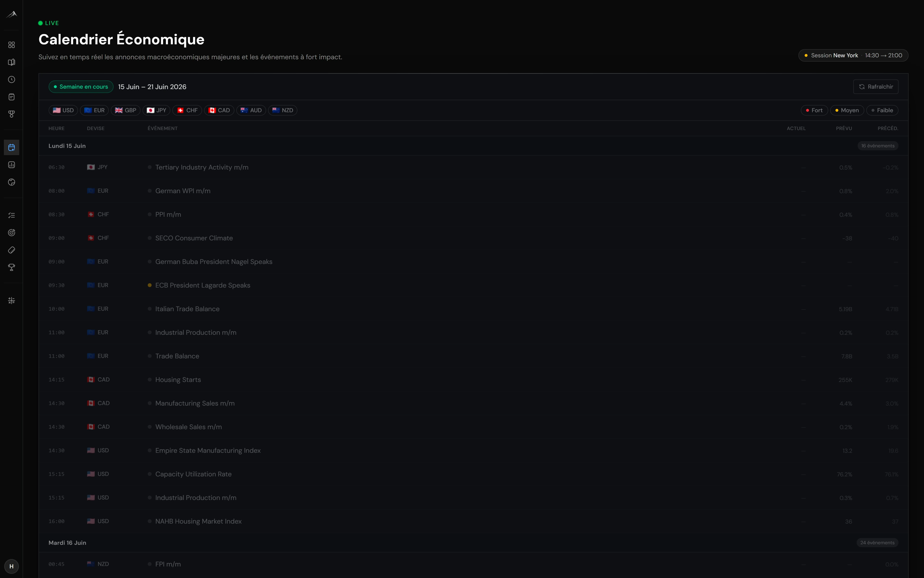
Task: Click the PRÉVU column header
Action: 844,128
